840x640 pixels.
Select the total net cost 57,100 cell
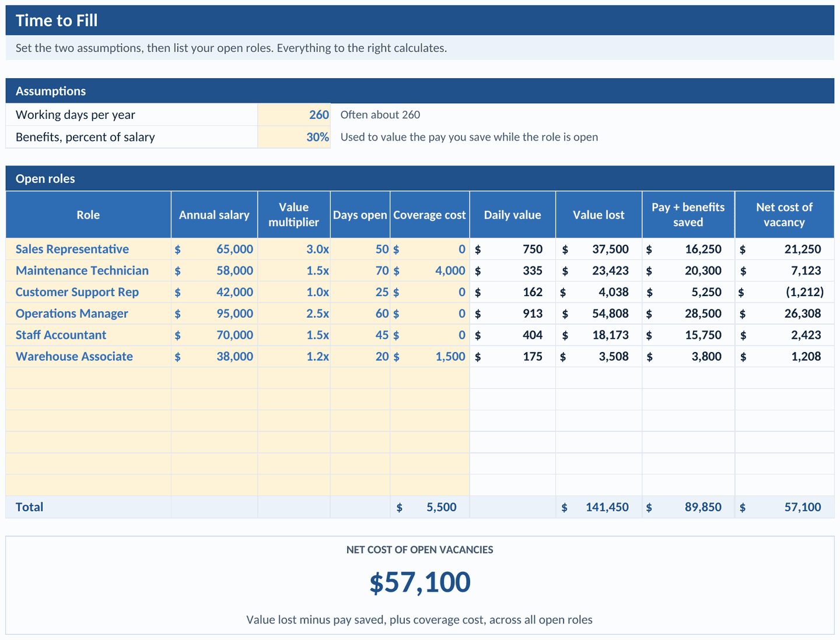784,507
